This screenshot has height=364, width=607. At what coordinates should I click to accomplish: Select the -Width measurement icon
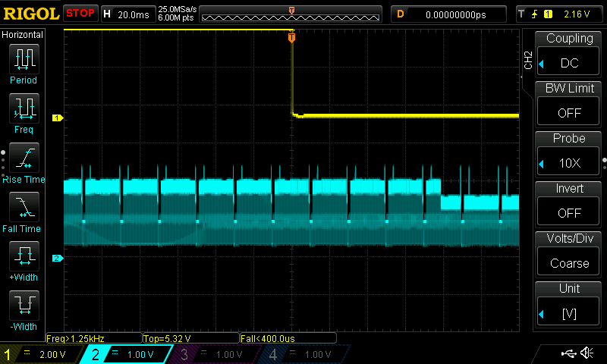[x=24, y=306]
